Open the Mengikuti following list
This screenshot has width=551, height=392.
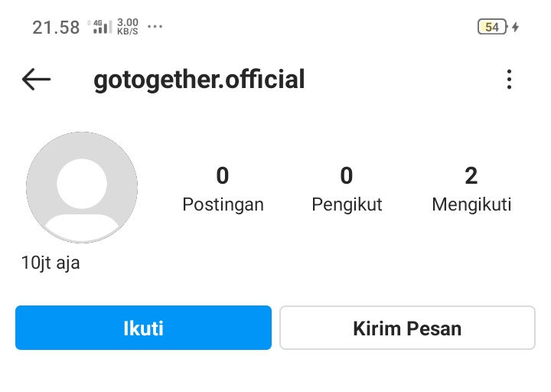[471, 205]
